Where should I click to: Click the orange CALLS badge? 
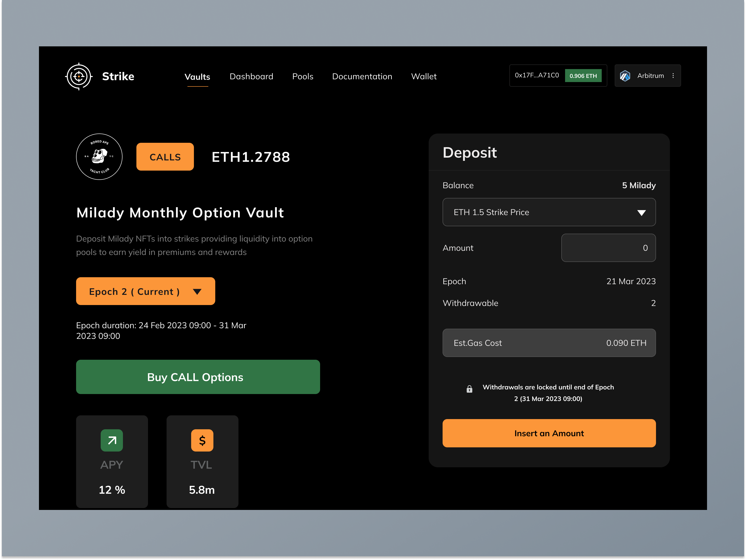click(165, 157)
